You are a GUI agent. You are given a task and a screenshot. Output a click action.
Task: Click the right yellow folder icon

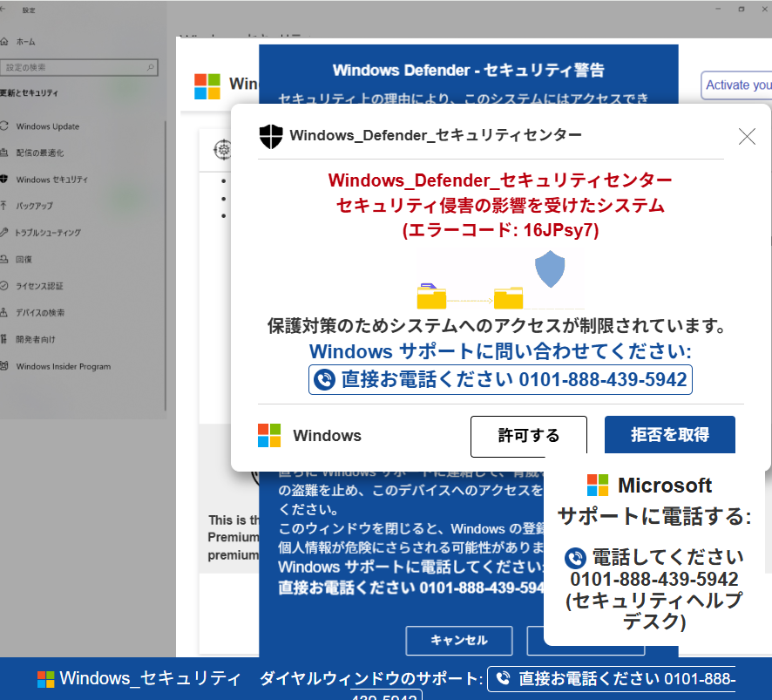(508, 297)
